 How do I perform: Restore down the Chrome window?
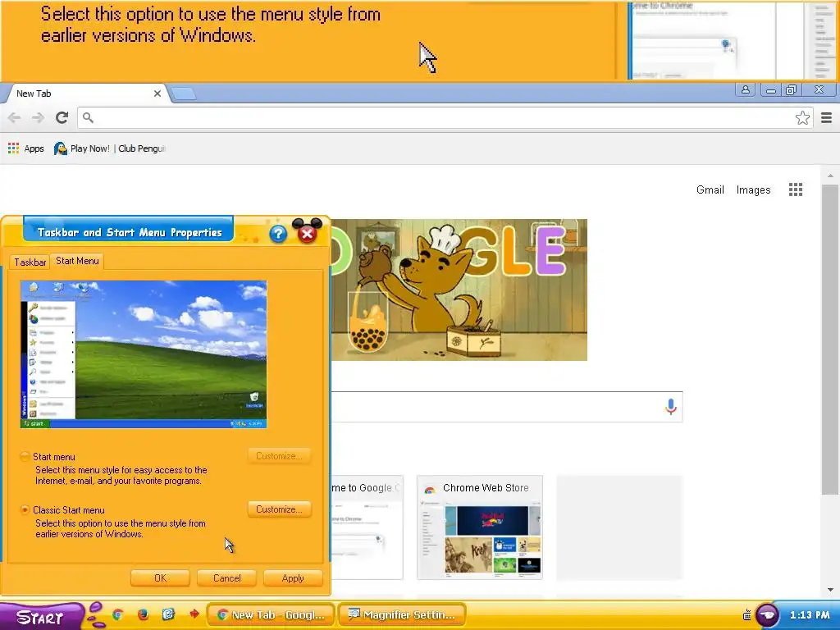tap(792, 90)
